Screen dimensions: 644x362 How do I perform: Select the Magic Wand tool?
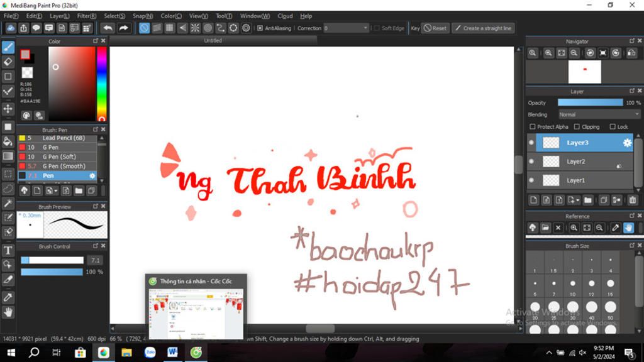[x=8, y=203]
